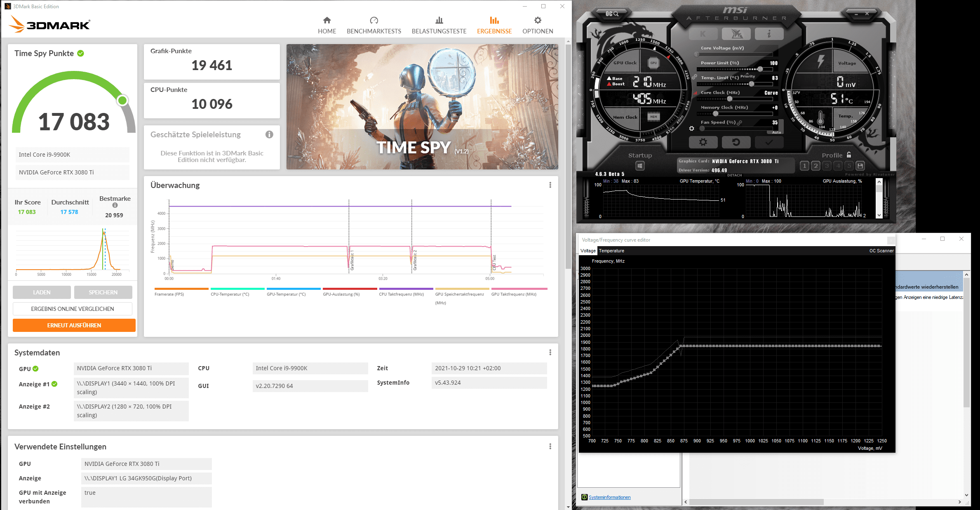
Task: Click the Profile padlock icon
Action: [x=849, y=155]
